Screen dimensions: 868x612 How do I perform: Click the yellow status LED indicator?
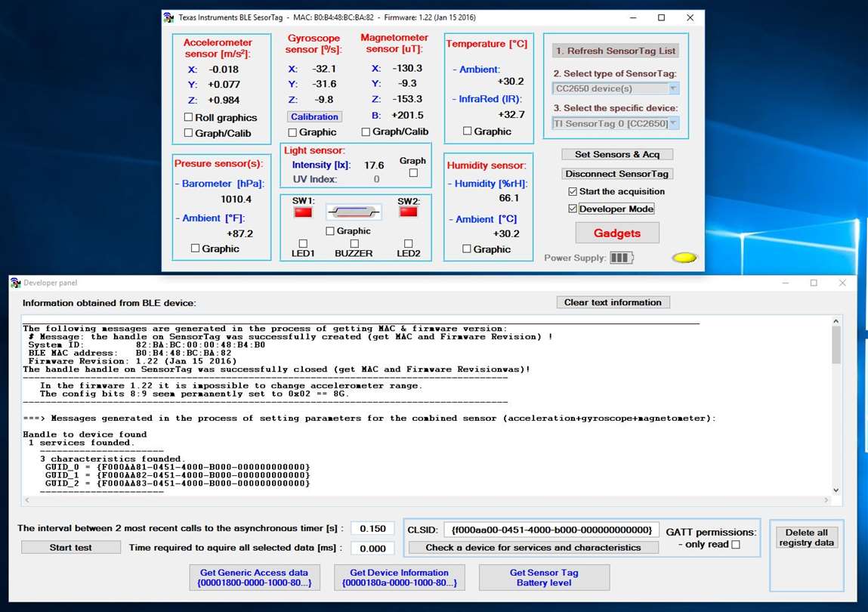coord(684,258)
